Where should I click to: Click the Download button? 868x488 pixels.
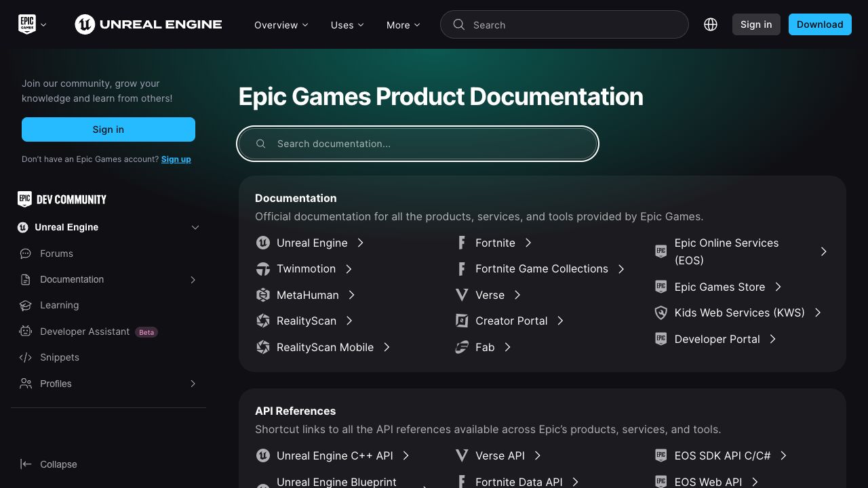point(820,24)
